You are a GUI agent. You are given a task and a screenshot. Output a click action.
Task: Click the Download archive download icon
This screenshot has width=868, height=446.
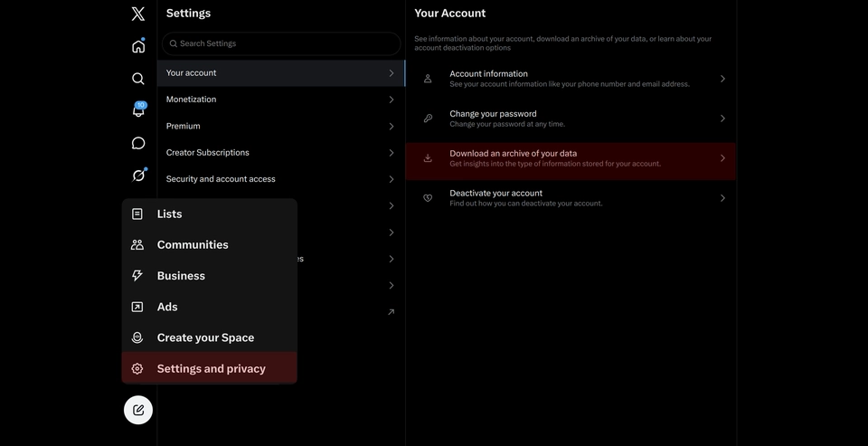click(428, 158)
